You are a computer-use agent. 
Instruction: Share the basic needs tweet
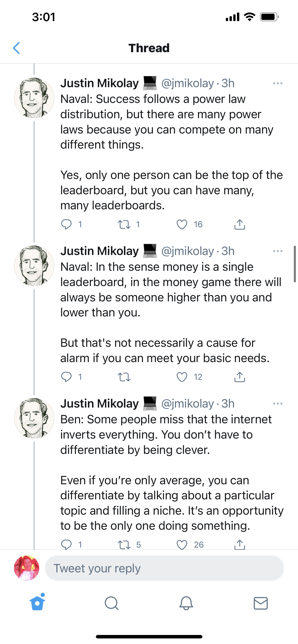[x=240, y=377]
